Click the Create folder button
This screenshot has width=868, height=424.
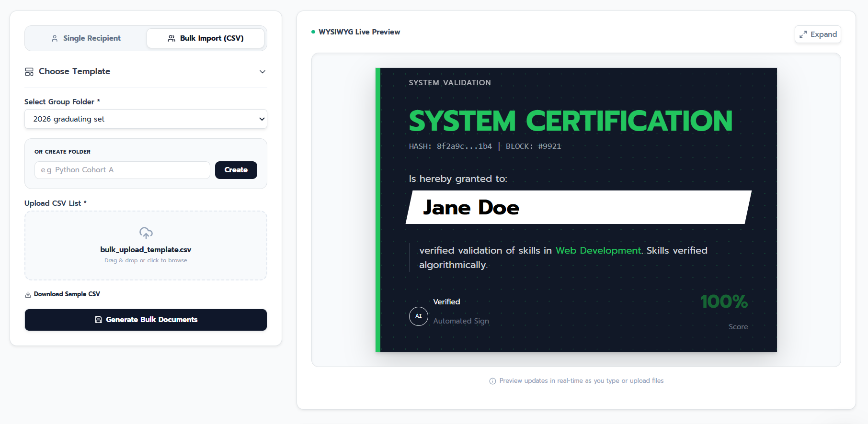click(x=236, y=170)
